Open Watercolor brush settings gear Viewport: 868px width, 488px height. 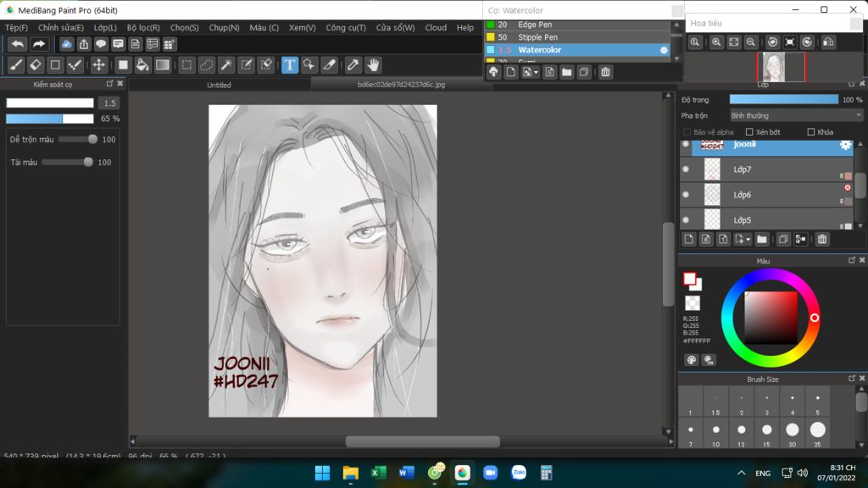(x=663, y=50)
